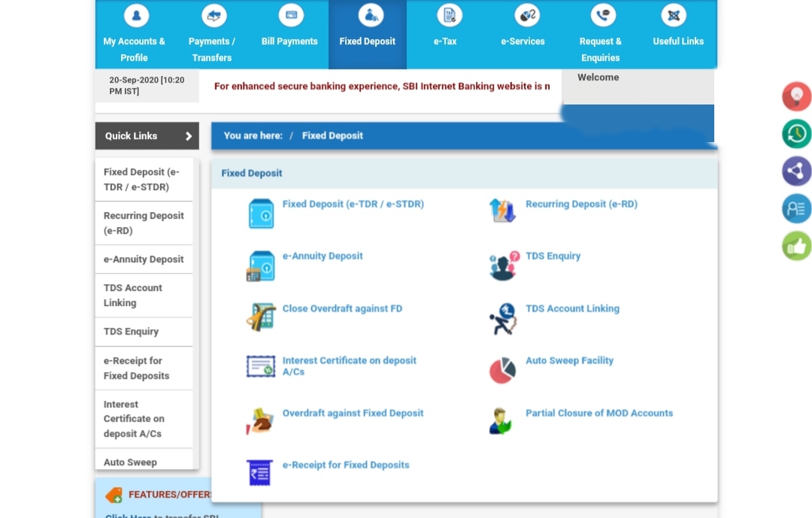This screenshot has height=518, width=812.
Task: Click the e-Tax document icon
Action: point(449,16)
